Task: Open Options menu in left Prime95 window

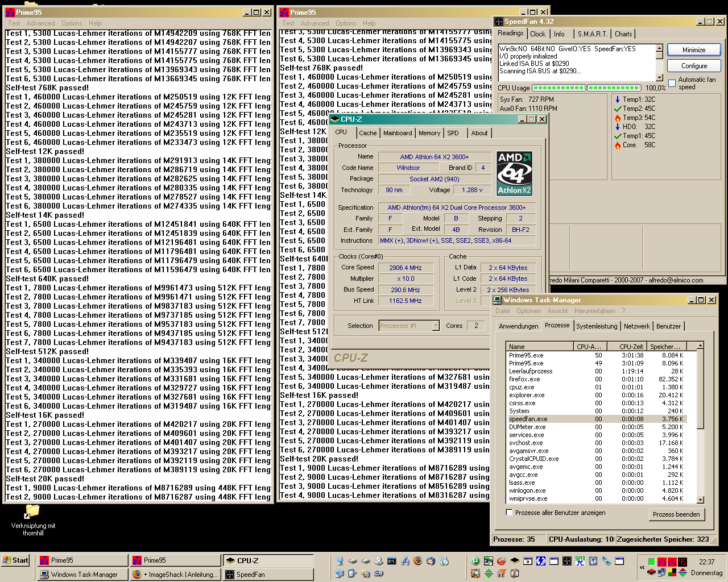Action: pos(72,23)
